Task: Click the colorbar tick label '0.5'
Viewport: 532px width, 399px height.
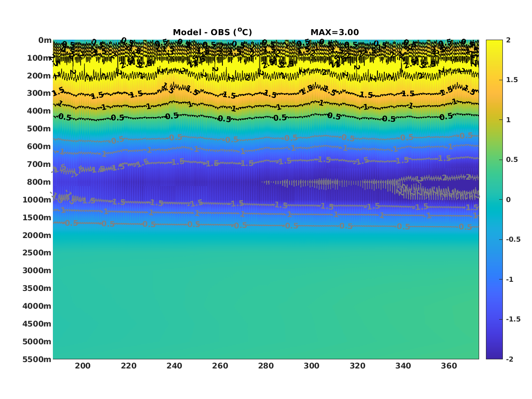Action: point(512,160)
